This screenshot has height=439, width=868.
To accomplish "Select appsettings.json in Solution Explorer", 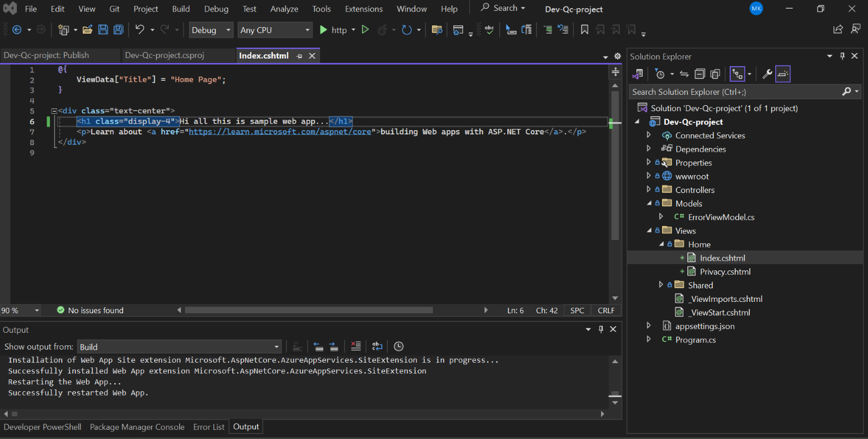I will (705, 326).
